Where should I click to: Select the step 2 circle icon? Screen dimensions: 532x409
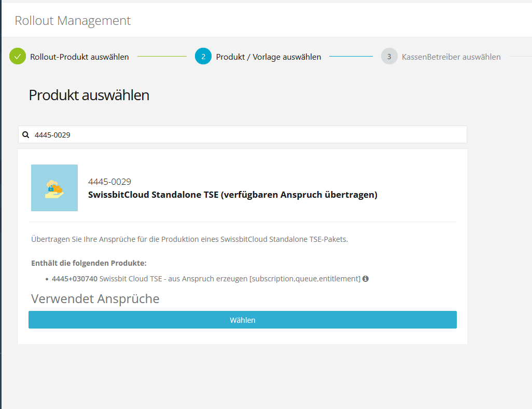pyautogui.click(x=203, y=57)
